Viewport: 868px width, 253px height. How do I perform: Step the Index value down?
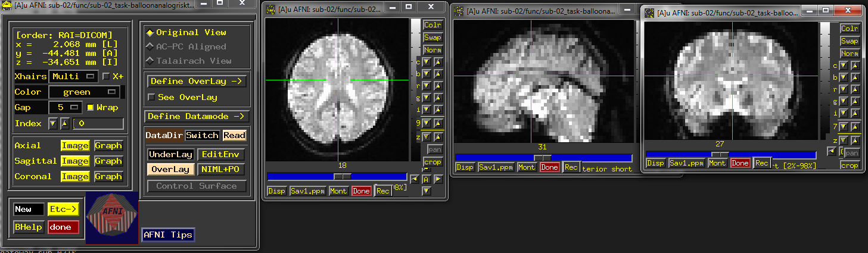(x=52, y=124)
